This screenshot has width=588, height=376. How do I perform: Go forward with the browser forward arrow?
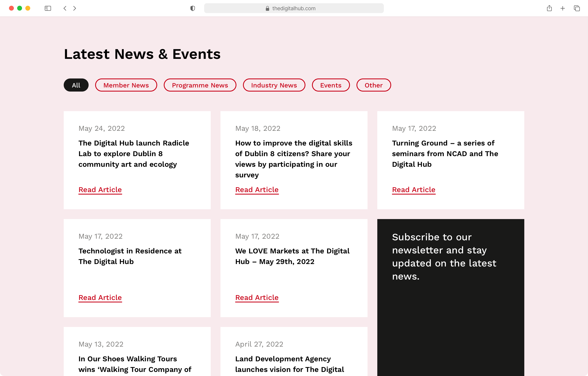click(x=75, y=8)
